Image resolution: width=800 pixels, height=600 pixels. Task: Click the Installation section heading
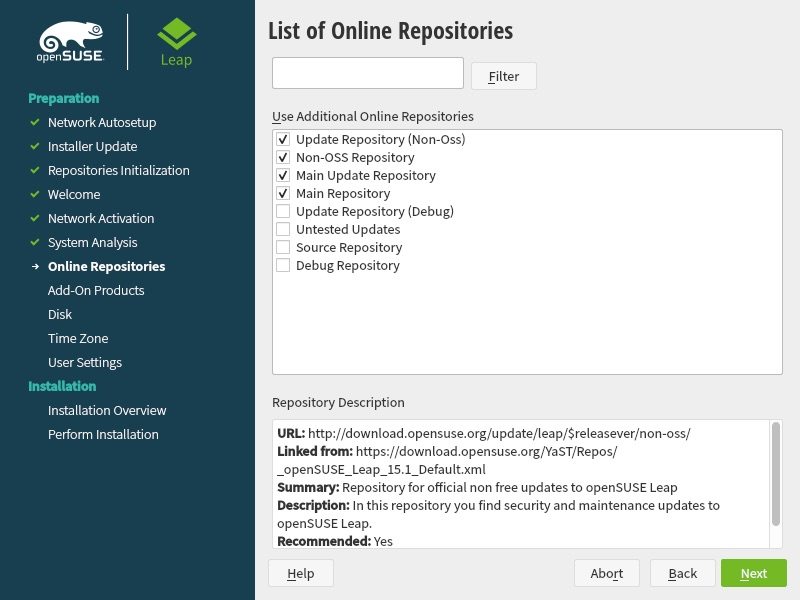(62, 386)
